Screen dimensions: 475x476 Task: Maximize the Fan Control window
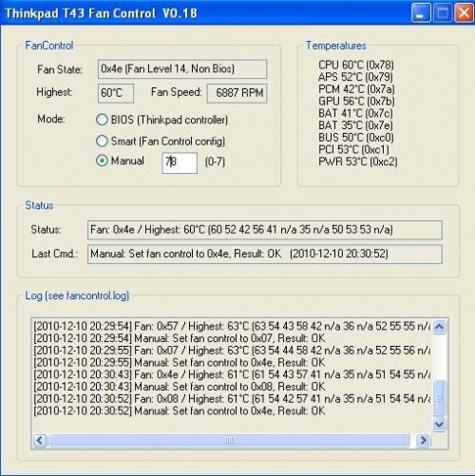click(x=443, y=13)
